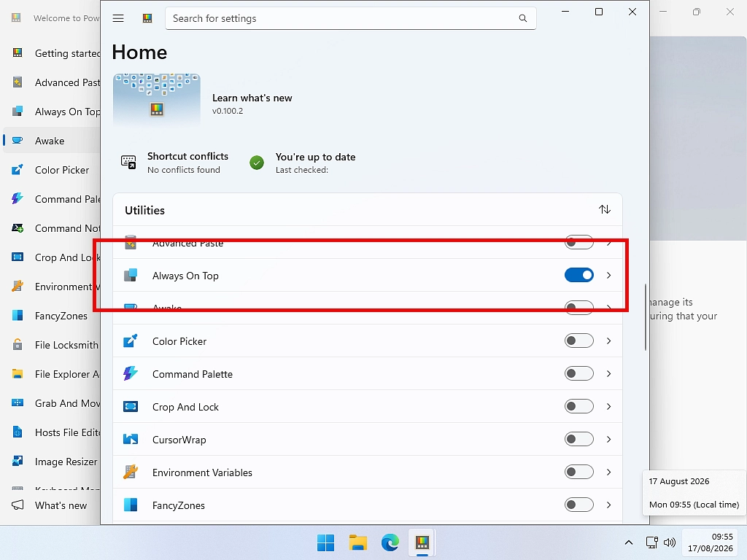This screenshot has width=747, height=560.
Task: Click the settings window vertical scrollbar
Action: point(645,317)
